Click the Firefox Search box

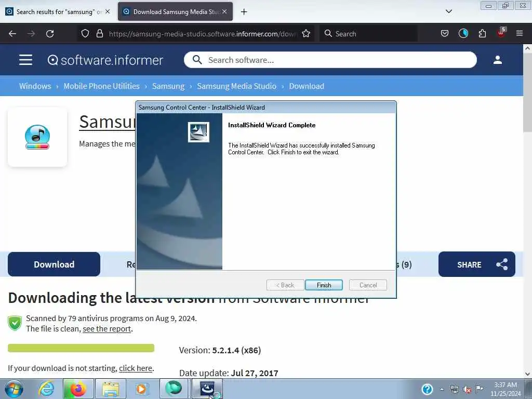pos(368,34)
